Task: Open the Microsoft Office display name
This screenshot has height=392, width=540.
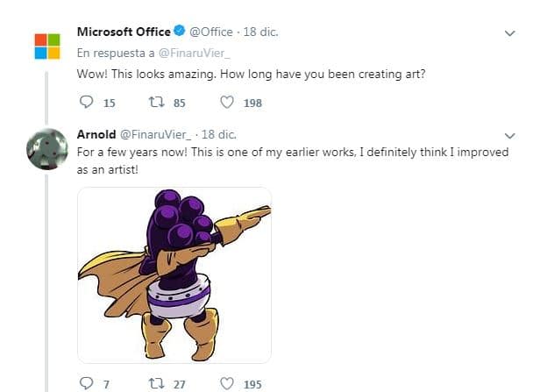Action: click(124, 32)
